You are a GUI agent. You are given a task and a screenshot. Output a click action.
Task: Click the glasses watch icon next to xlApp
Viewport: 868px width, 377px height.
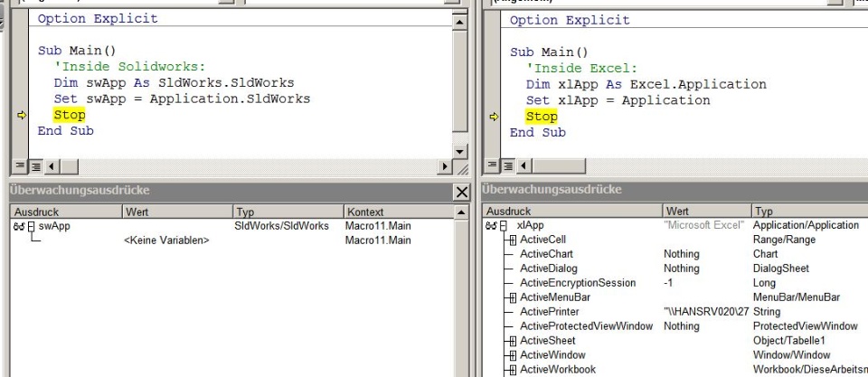(x=491, y=226)
